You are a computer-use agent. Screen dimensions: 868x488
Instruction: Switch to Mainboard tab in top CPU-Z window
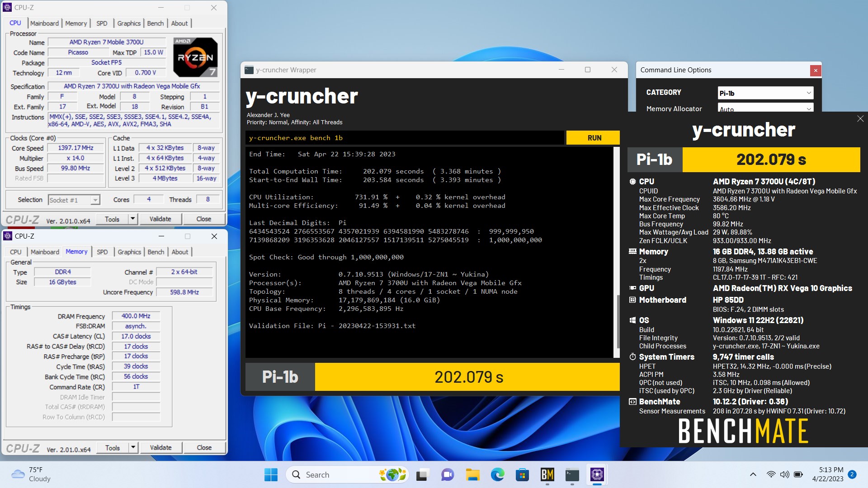pyautogui.click(x=44, y=23)
